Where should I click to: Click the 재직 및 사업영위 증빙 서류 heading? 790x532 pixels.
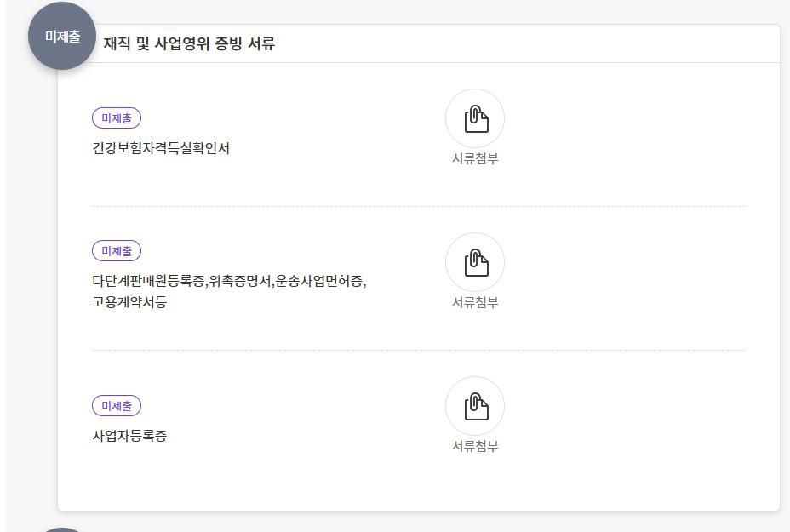189,44
